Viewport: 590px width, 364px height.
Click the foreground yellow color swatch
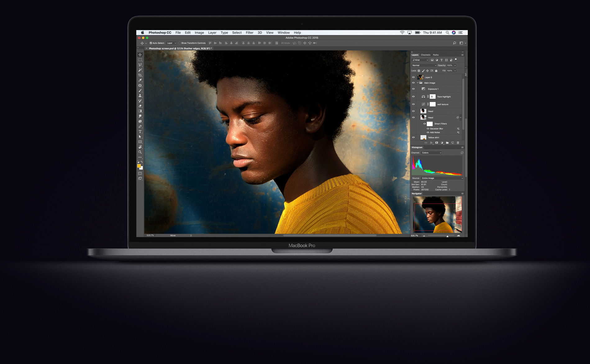click(139, 166)
